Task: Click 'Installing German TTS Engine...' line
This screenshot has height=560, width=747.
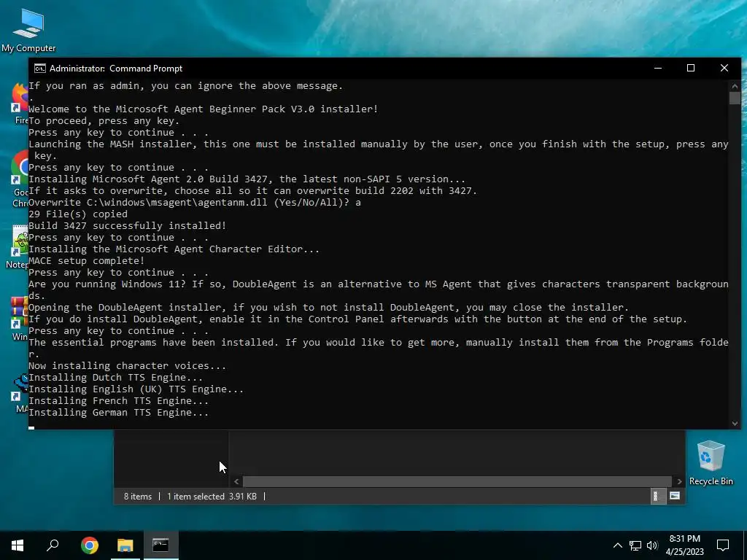Action: point(118,413)
